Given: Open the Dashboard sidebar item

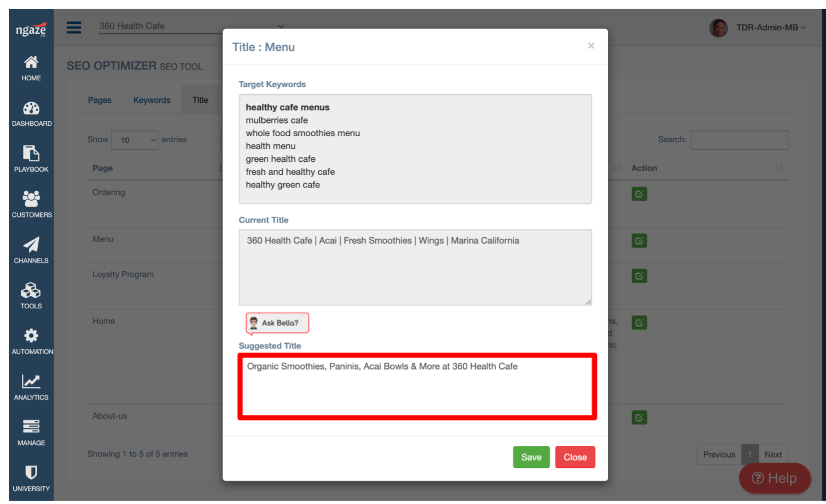Looking at the screenshot, I should [x=31, y=114].
